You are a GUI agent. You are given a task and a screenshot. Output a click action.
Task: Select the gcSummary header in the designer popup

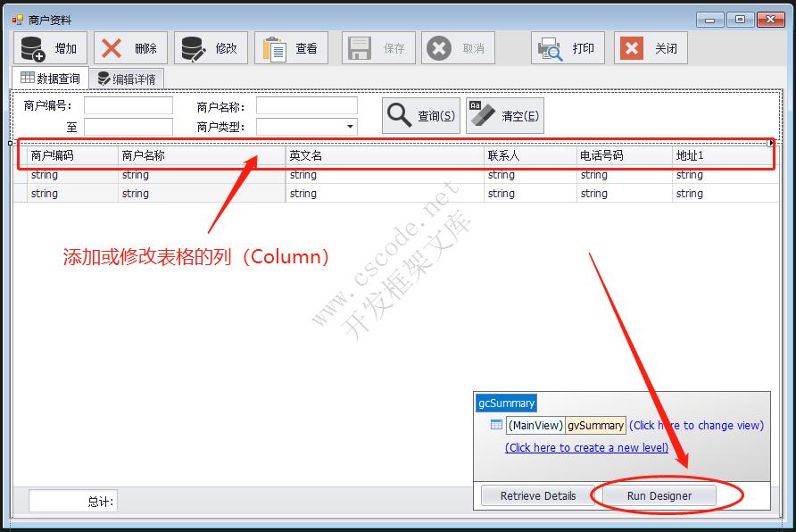click(x=506, y=403)
